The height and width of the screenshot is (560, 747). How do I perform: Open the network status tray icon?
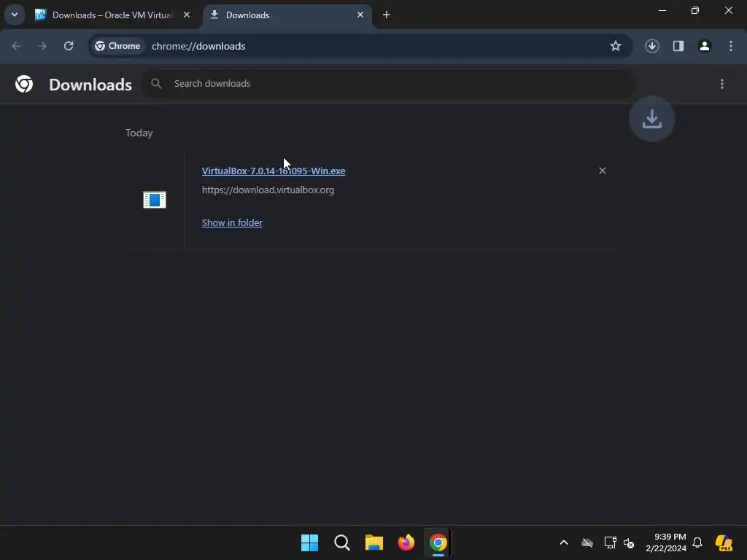tap(610, 542)
